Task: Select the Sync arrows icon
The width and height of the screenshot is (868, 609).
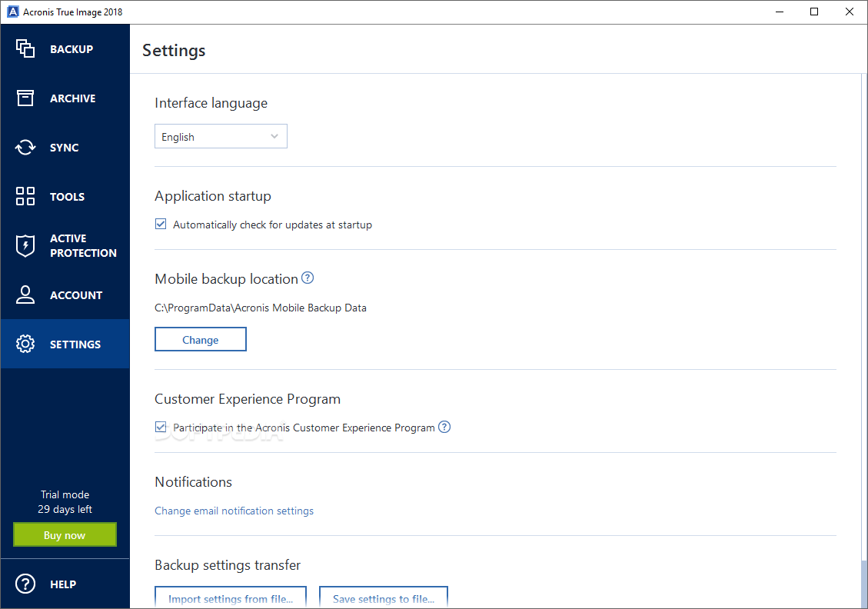Action: point(25,147)
